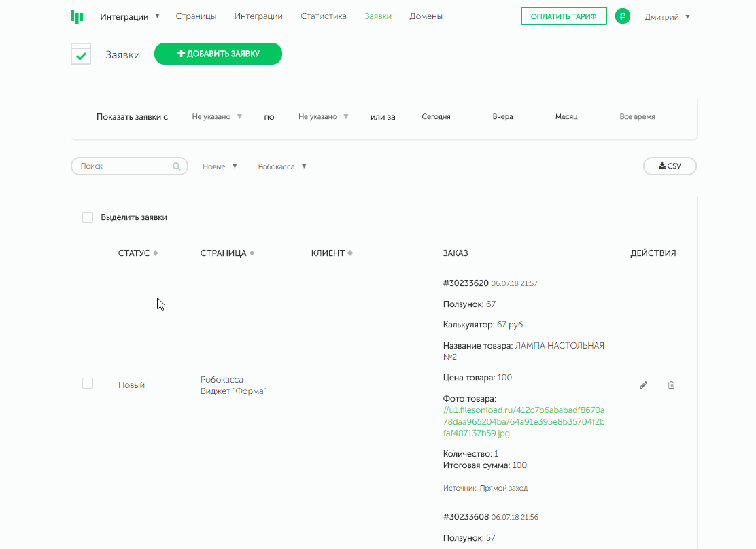Sort by Клиент column arrows
The width and height of the screenshot is (756, 549).
[x=350, y=253]
